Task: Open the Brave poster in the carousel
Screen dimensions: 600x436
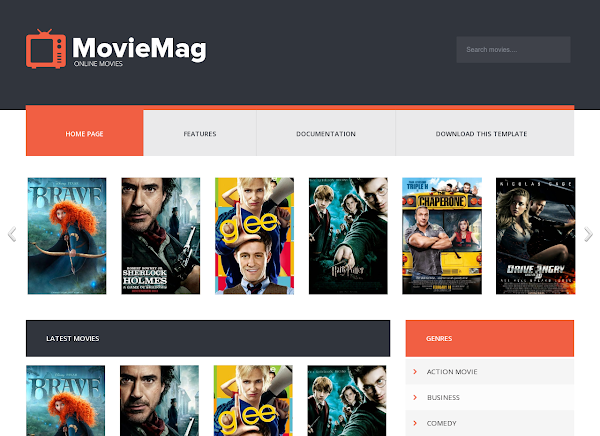Action: (x=67, y=236)
